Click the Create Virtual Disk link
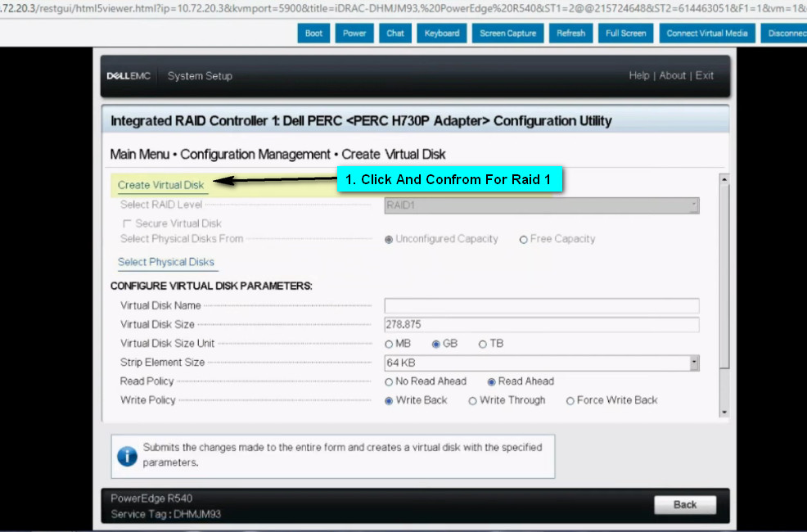The width and height of the screenshot is (807, 532). pyautogui.click(x=160, y=185)
